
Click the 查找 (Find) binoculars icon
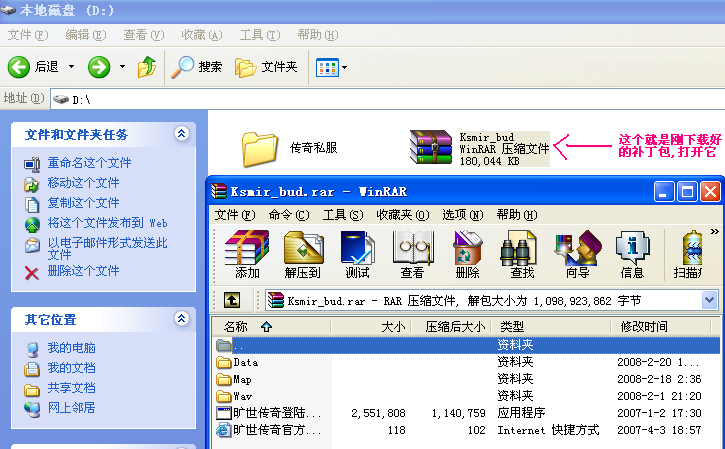pyautogui.click(x=522, y=254)
